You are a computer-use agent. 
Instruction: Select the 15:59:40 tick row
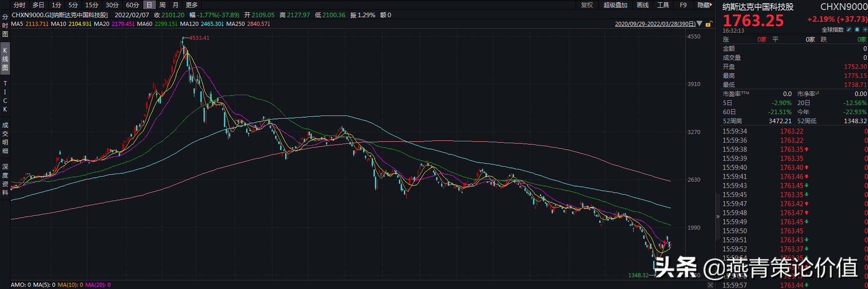coord(795,168)
